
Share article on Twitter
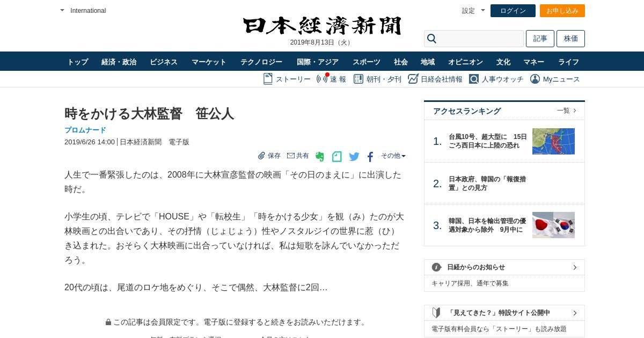(x=354, y=157)
